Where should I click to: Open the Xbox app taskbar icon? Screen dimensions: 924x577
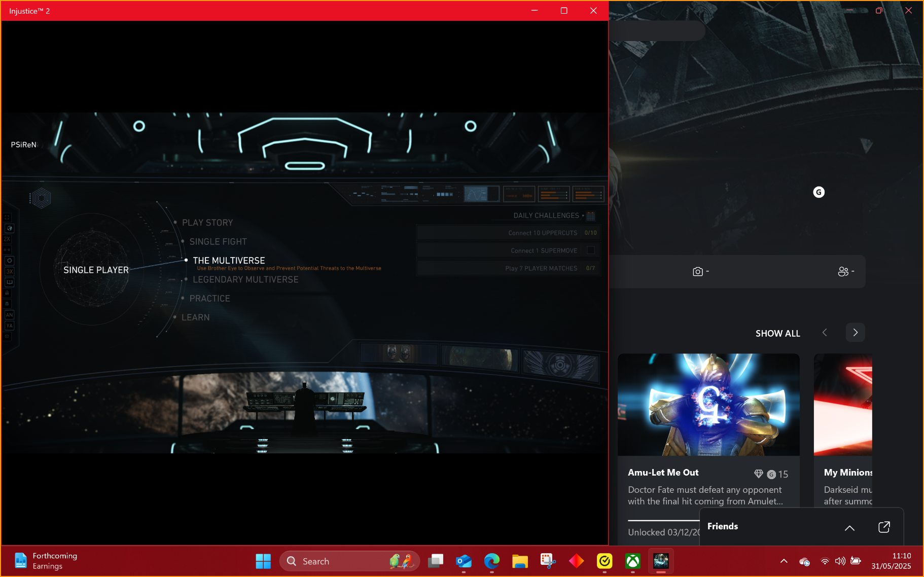point(632,561)
